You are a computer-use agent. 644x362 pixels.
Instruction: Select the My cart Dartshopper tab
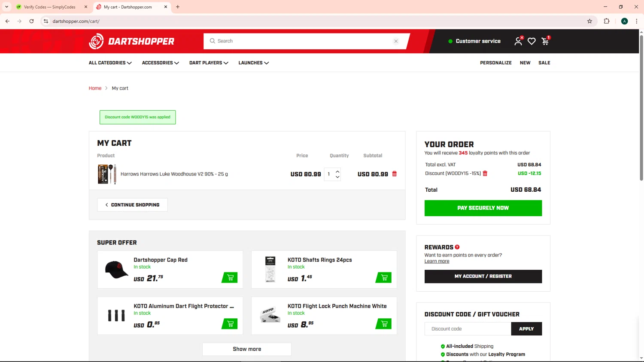click(128, 7)
